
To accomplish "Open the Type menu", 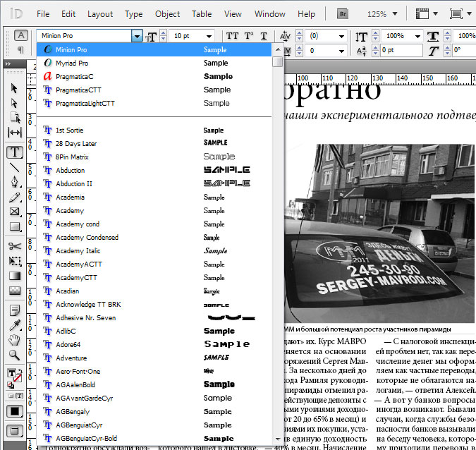I will (133, 14).
